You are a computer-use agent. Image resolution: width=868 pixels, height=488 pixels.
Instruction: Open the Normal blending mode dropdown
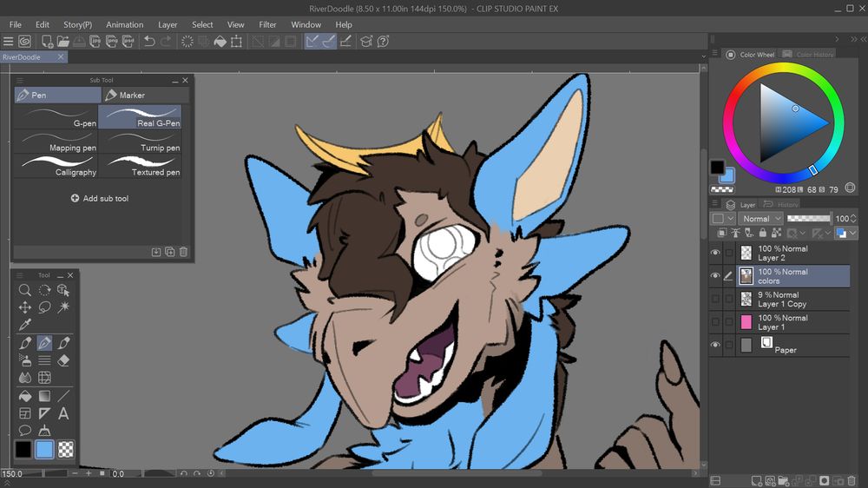click(760, 219)
